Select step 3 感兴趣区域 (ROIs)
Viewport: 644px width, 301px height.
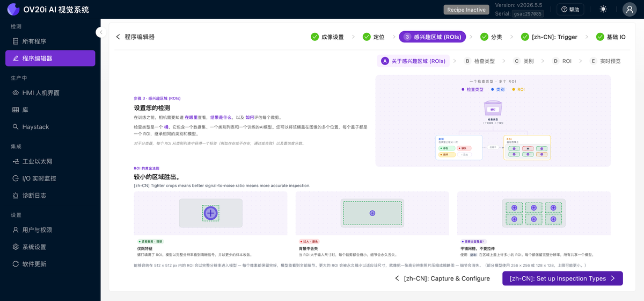coord(432,37)
